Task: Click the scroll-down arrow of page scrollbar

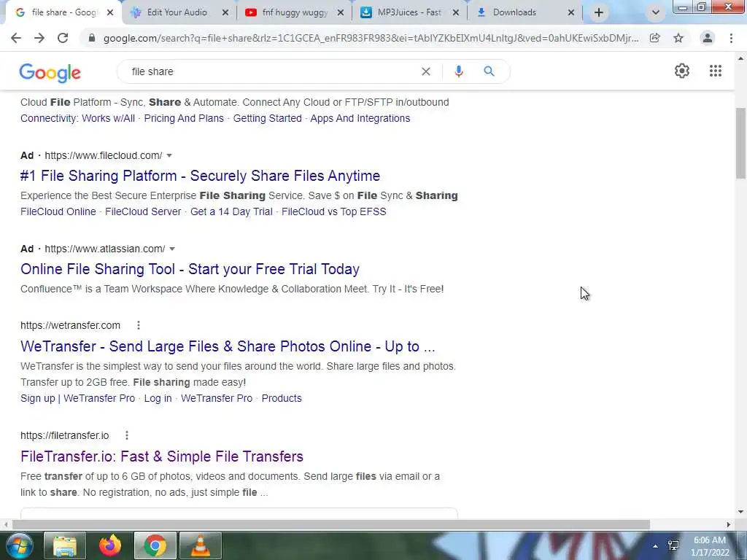Action: pos(740,512)
